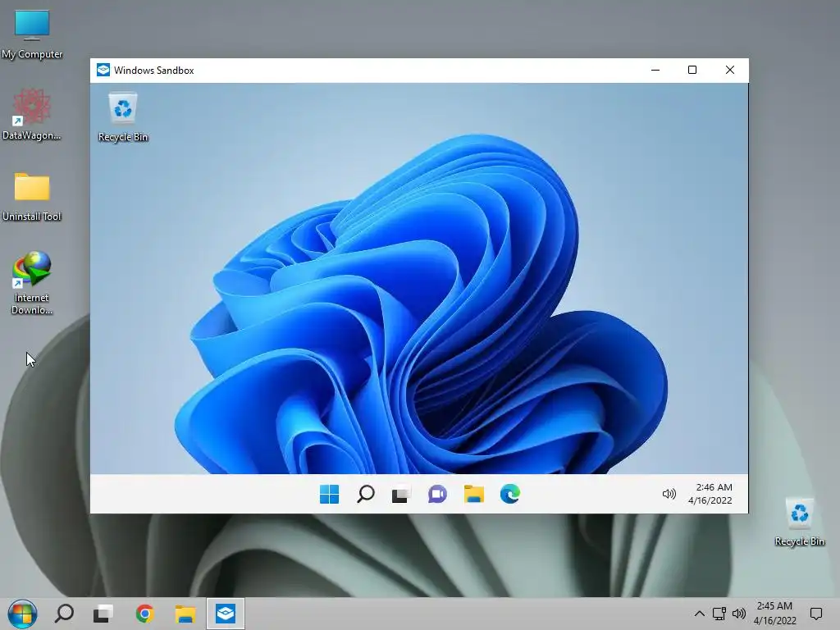Click the Windows Sandbox title bar icon
The image size is (840, 630).
[103, 71]
